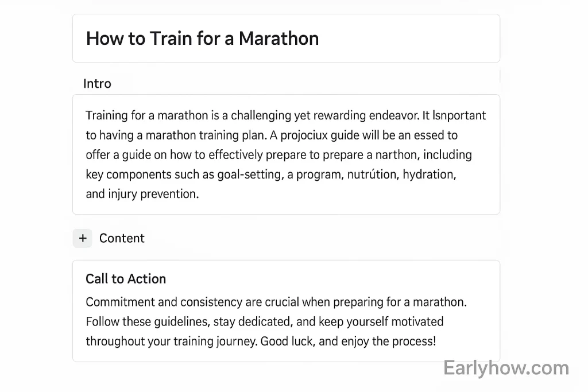Click the line starting "Follow these guidelines"
The width and height of the screenshot is (588, 392).
coord(264,321)
